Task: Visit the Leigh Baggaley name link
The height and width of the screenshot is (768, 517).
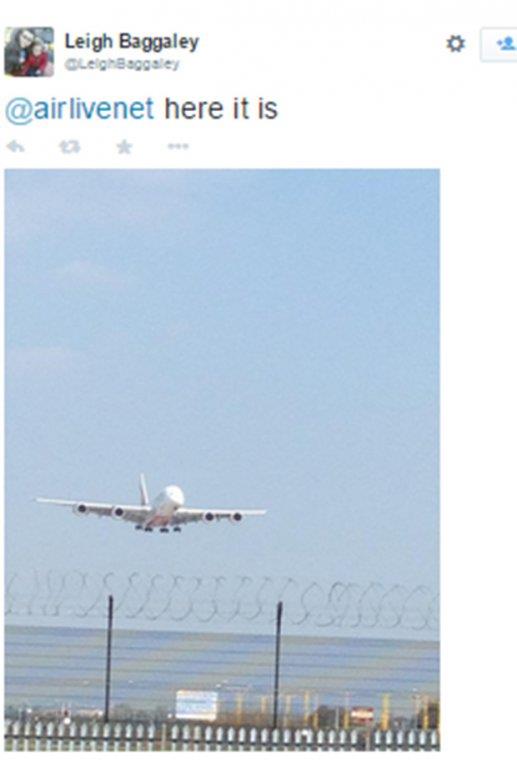Action: pos(132,42)
